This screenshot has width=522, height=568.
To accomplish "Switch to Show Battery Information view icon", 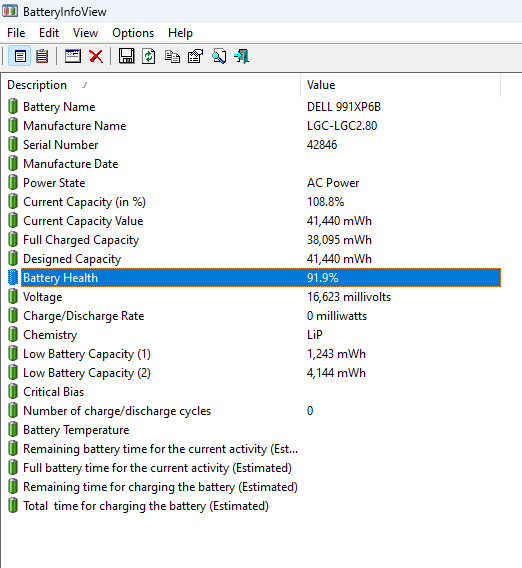I will [x=20, y=57].
